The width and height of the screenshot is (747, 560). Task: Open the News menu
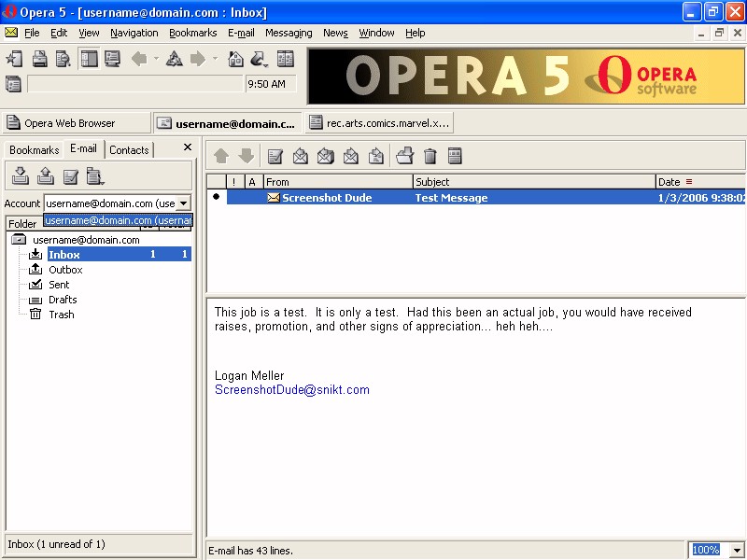coord(335,33)
